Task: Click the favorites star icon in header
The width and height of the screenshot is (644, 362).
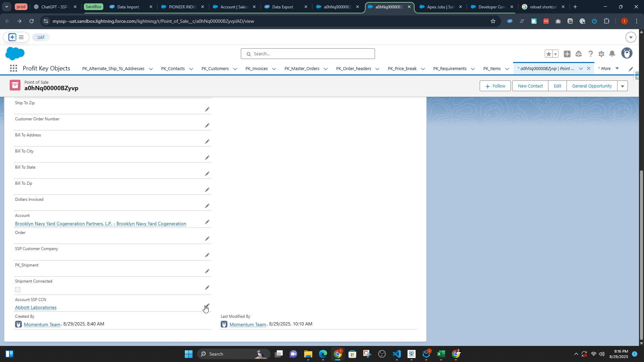Action: point(548,54)
